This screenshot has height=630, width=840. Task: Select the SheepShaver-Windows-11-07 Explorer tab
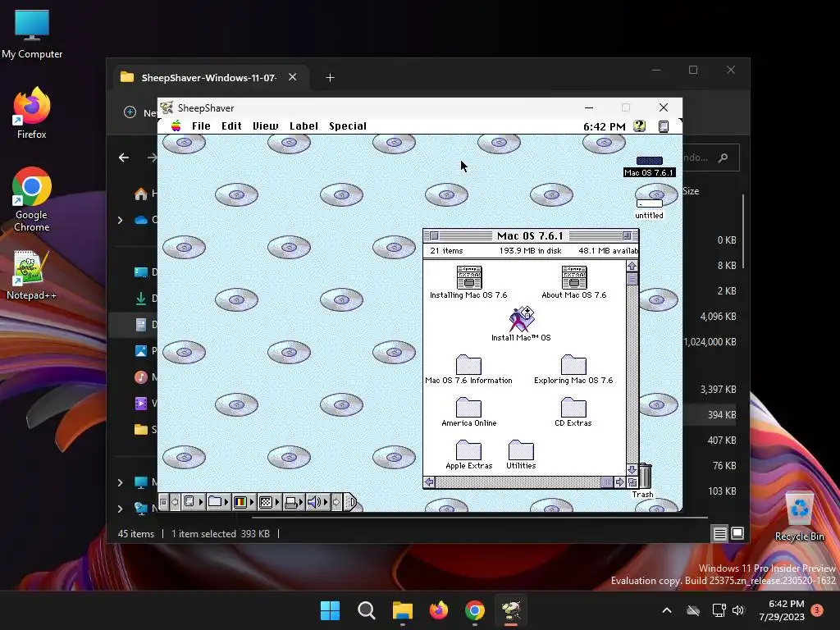coord(209,78)
